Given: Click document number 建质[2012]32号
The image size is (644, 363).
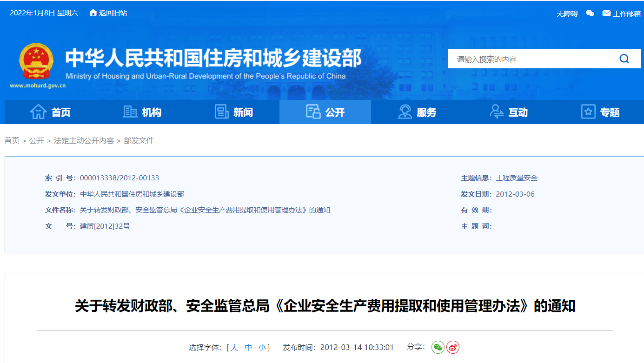Looking at the screenshot, I should 105,226.
